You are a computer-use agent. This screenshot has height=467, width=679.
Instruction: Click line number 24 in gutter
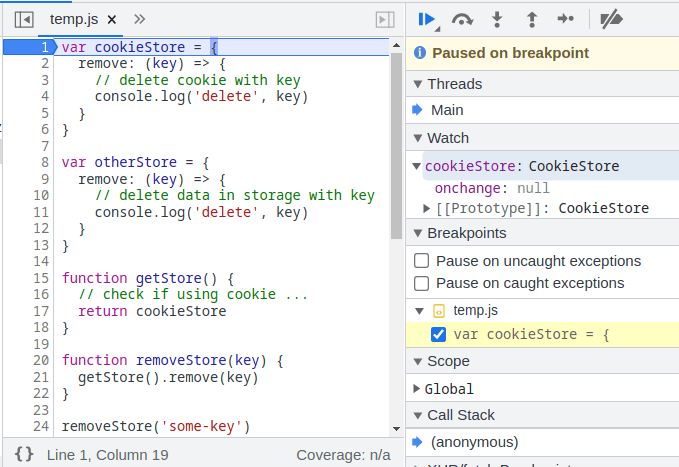(x=41, y=426)
